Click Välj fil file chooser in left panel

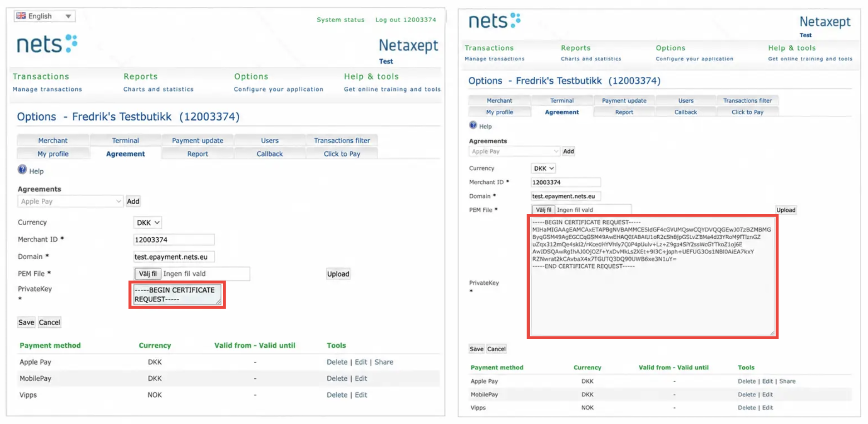tap(148, 274)
